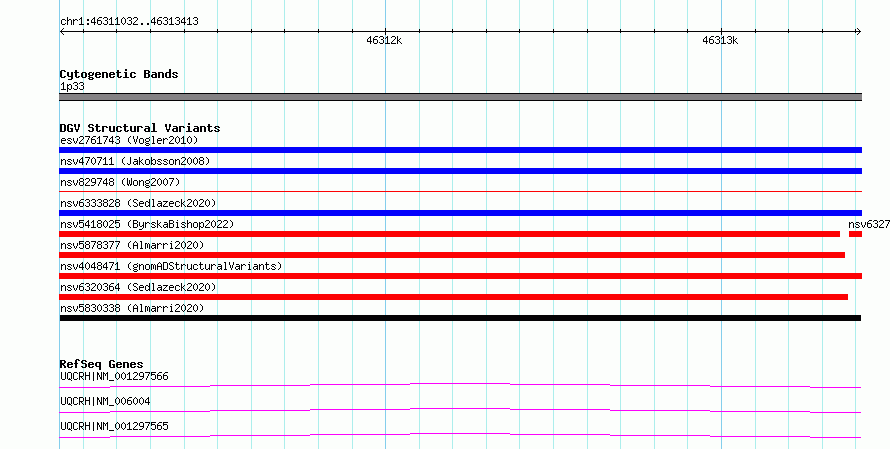Click the nsv5830338 (Almarri2020) label

pyautogui.click(x=132, y=308)
